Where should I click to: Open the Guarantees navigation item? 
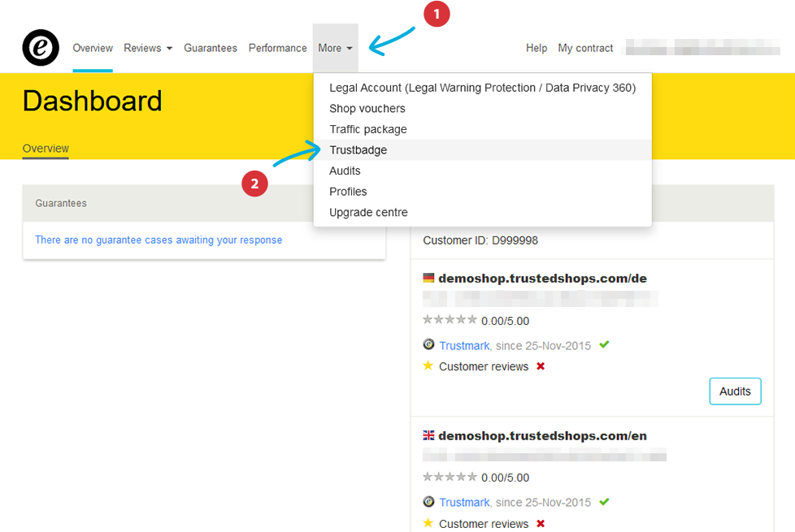pos(211,48)
